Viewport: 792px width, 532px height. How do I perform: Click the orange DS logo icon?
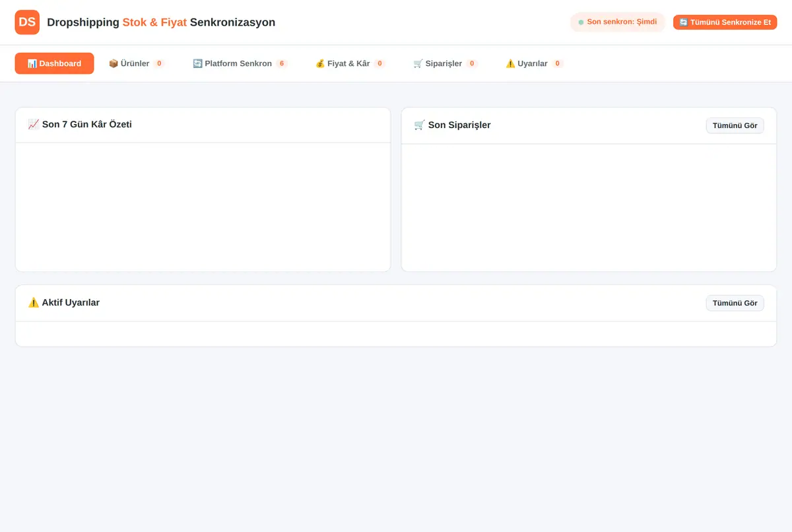pyautogui.click(x=27, y=22)
